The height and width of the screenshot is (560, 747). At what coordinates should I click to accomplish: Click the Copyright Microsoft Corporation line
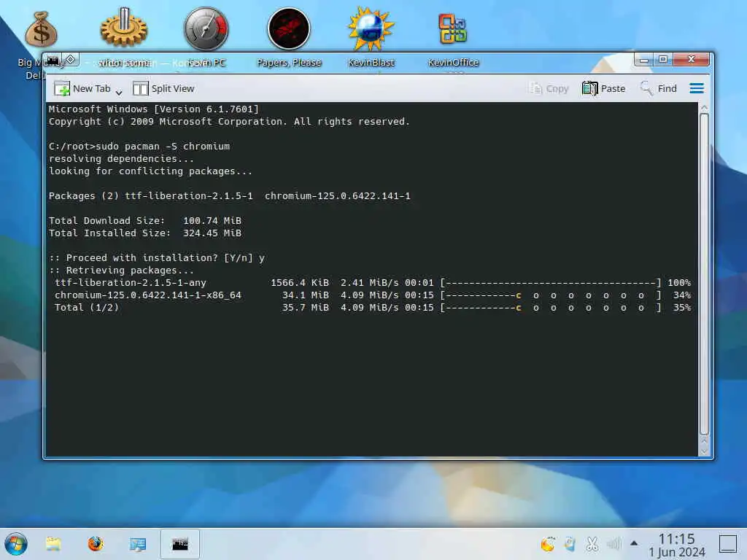pos(229,122)
